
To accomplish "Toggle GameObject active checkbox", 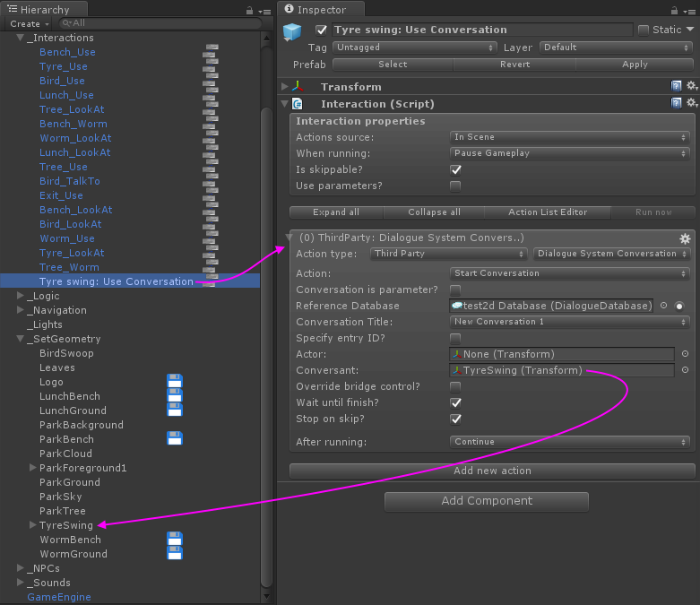I will [321, 30].
